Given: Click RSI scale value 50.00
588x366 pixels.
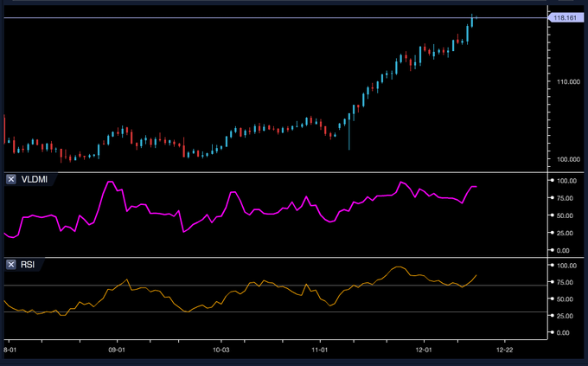Looking at the screenshot, I should pyautogui.click(x=565, y=299).
